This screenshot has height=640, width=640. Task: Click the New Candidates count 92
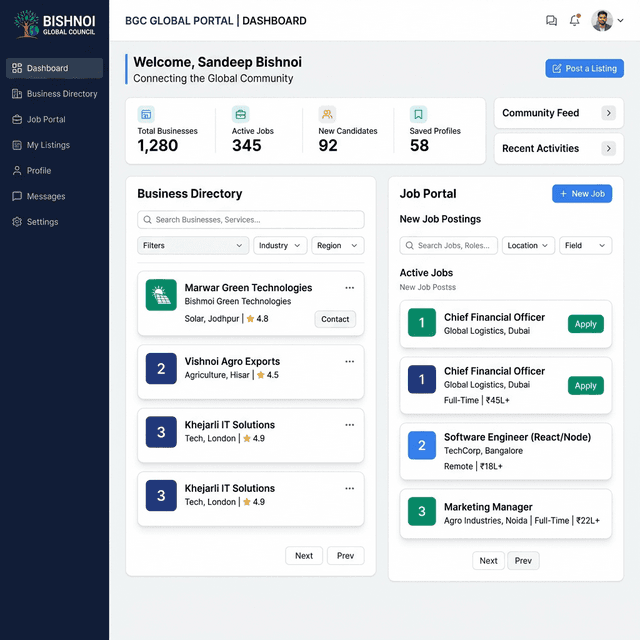328,145
